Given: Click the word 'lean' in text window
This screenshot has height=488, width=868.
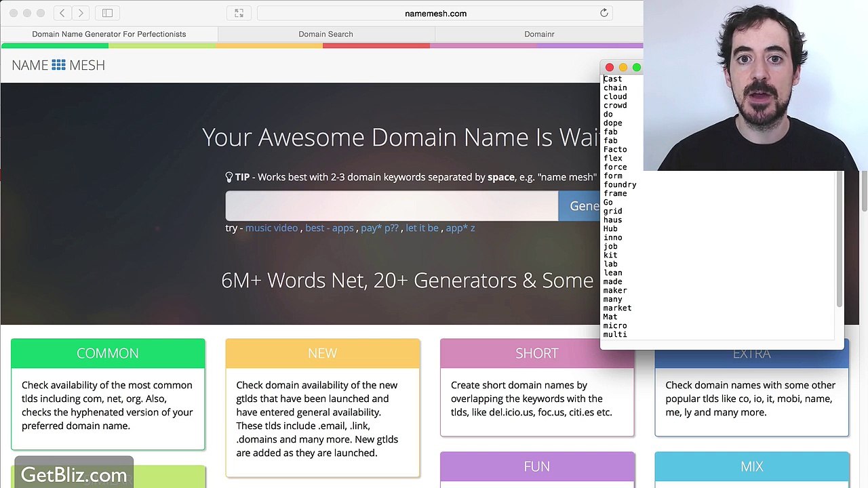Looking at the screenshot, I should [x=612, y=272].
